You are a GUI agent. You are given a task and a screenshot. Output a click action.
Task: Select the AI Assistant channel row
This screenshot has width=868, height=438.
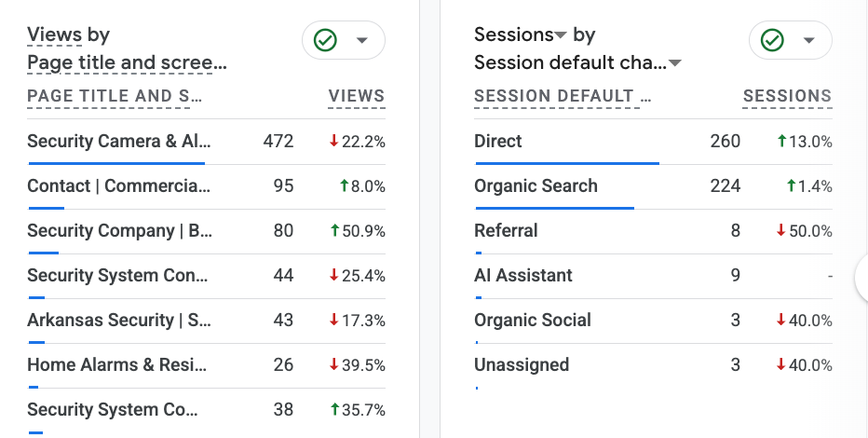coord(653,276)
